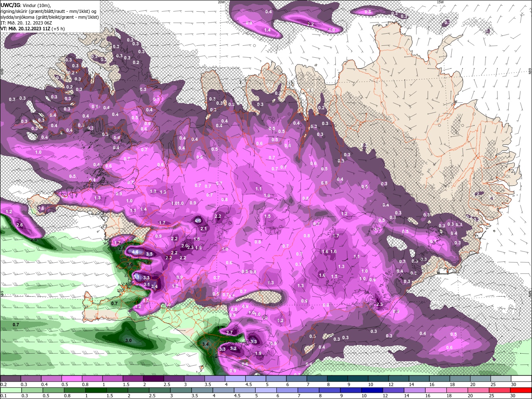
Task: Click the '2.7' precipitation value on the map
Action: [229, 332]
